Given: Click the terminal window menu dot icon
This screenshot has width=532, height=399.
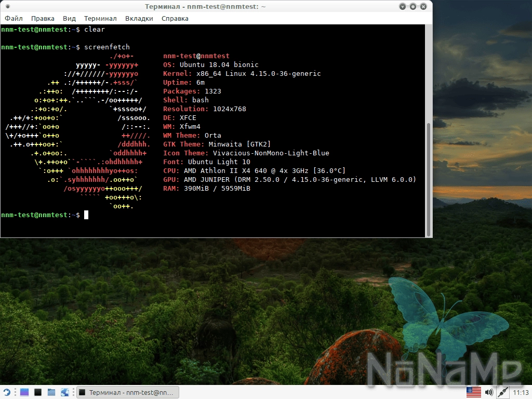Looking at the screenshot, I should click(8, 6).
